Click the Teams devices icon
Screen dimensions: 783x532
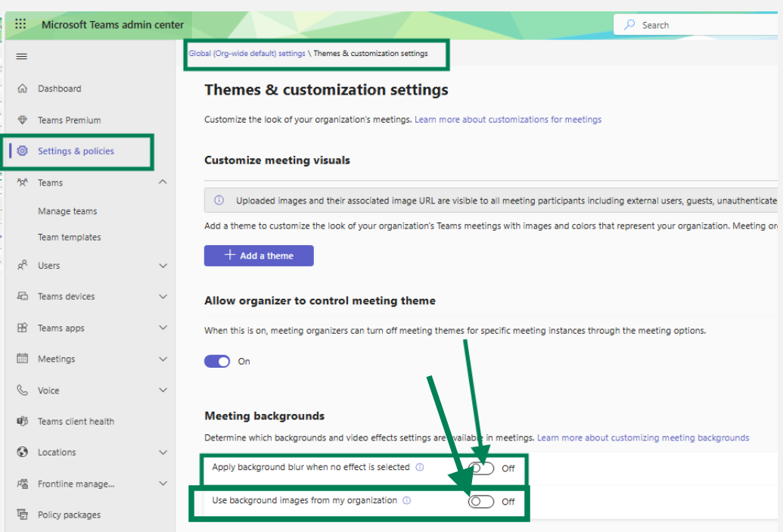23,296
